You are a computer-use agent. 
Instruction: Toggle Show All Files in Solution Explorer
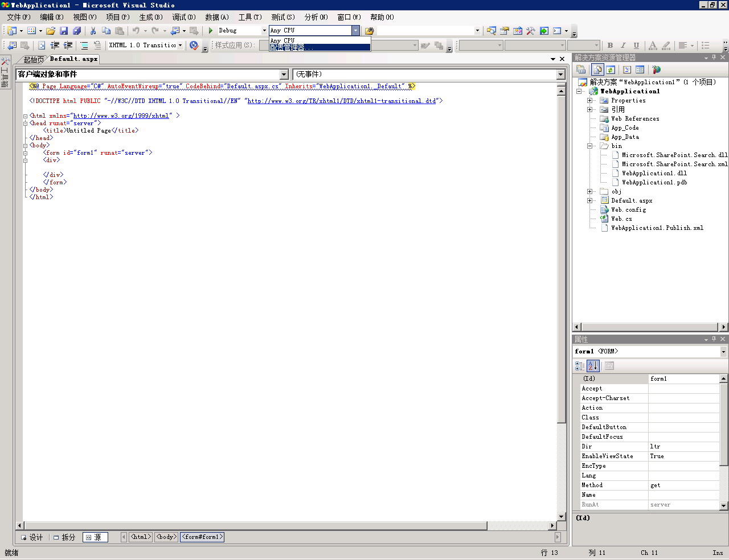click(597, 69)
